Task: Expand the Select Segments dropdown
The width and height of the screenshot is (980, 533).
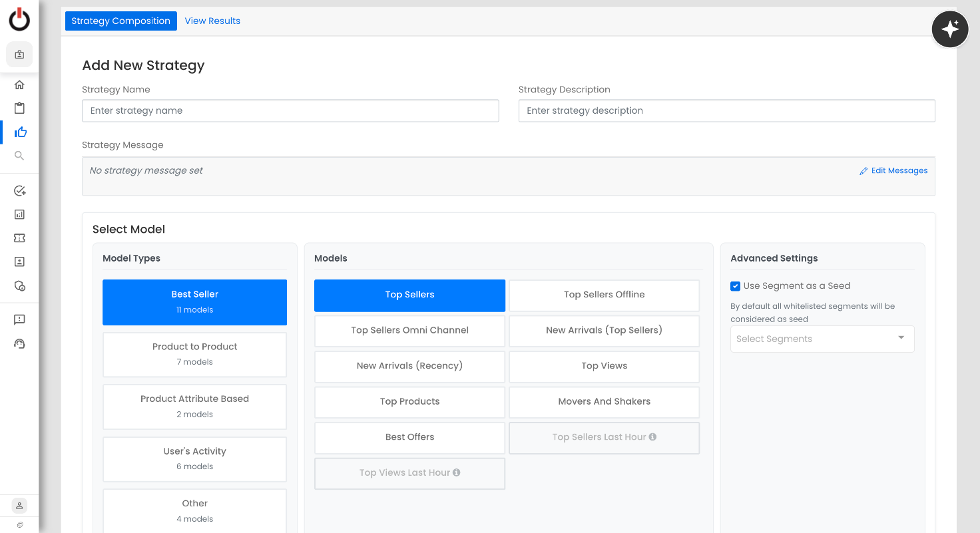Action: click(822, 339)
